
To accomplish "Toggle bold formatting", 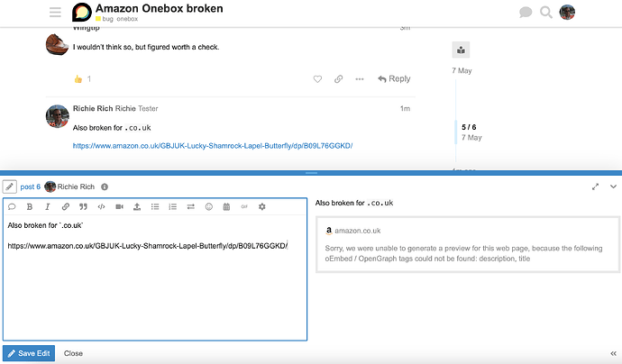I will [30, 206].
